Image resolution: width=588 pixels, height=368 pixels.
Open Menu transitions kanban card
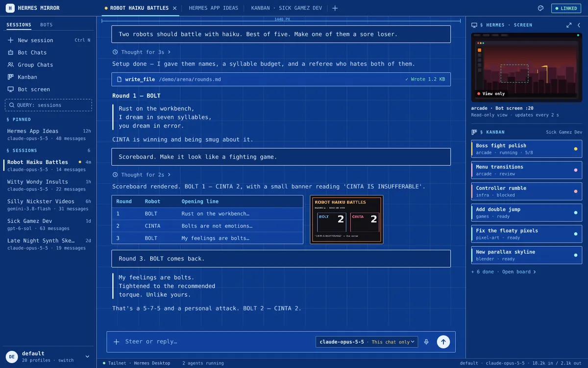tap(527, 170)
